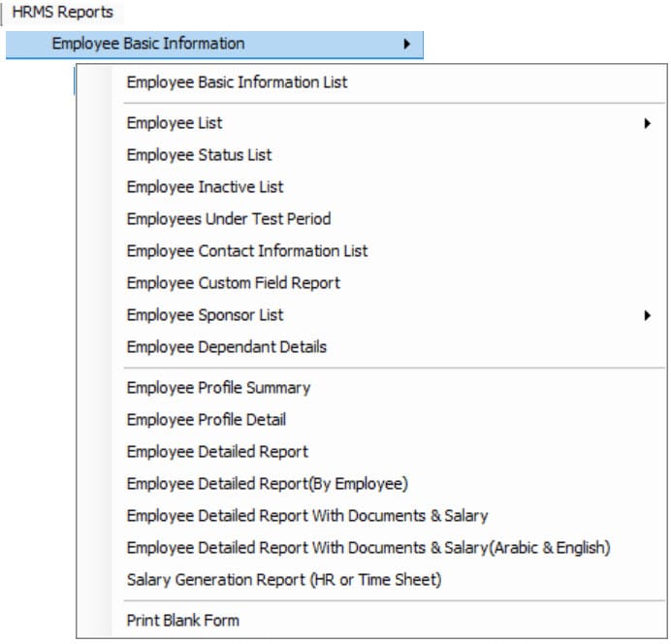This screenshot has height=644, width=671.
Task: Open Salary Generation Report (HR or Time Sheet)
Action: point(371,580)
